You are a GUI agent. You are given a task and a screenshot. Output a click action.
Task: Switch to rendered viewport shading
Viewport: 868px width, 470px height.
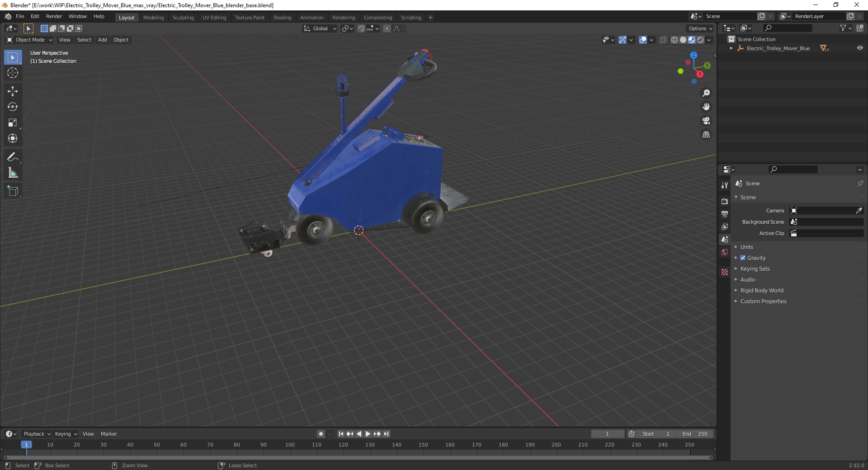pos(700,40)
